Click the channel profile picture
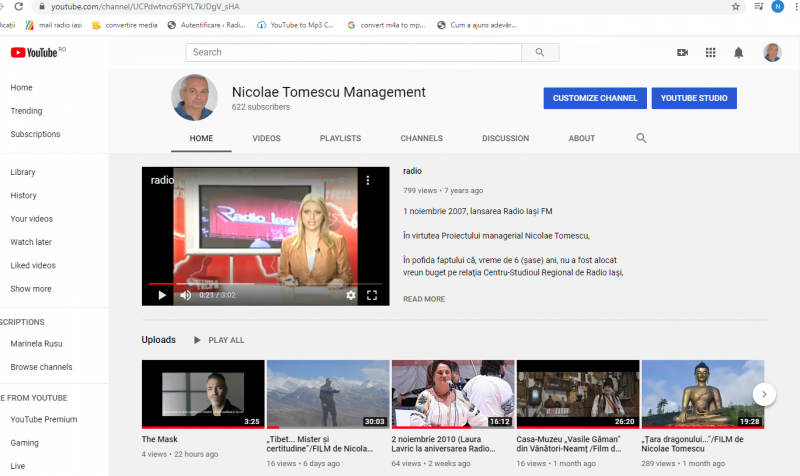The width and height of the screenshot is (800, 476). 194,97
